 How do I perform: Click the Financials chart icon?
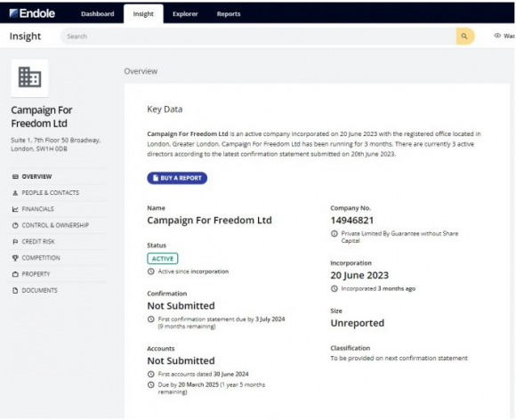(x=15, y=209)
